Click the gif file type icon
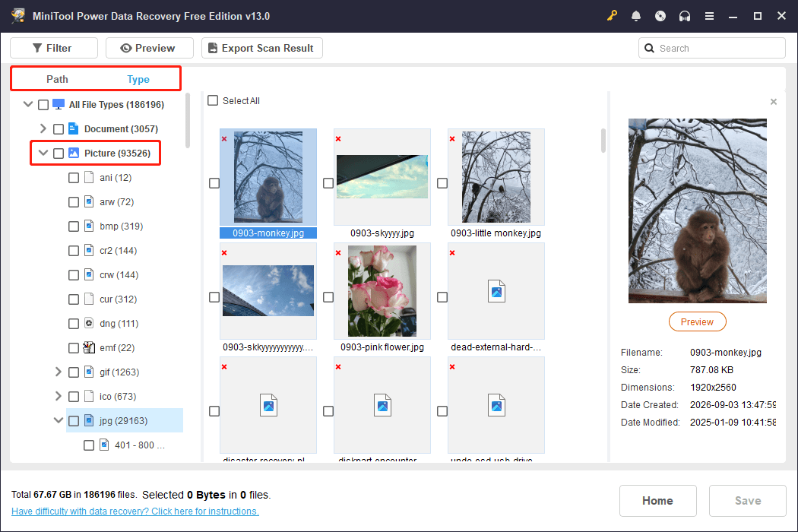798x532 pixels. 89,372
